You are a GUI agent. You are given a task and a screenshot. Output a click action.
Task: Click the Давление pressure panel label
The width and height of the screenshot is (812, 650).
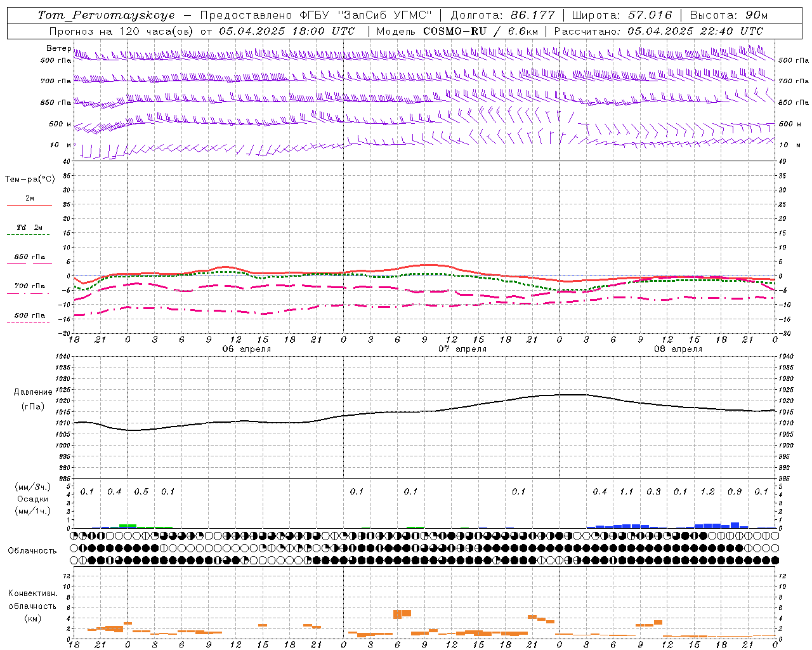(33, 392)
